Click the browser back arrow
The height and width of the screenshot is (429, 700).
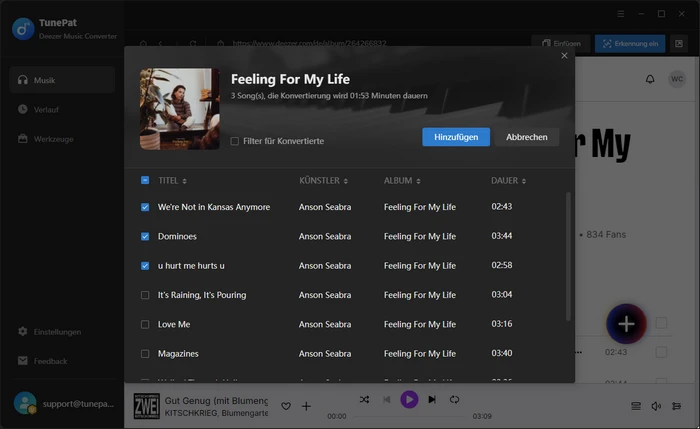pyautogui.click(x=160, y=43)
